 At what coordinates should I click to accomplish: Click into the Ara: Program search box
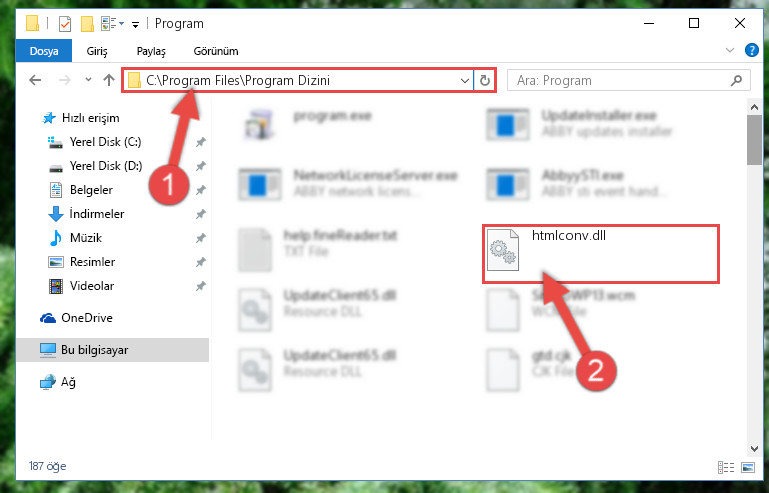coord(618,80)
